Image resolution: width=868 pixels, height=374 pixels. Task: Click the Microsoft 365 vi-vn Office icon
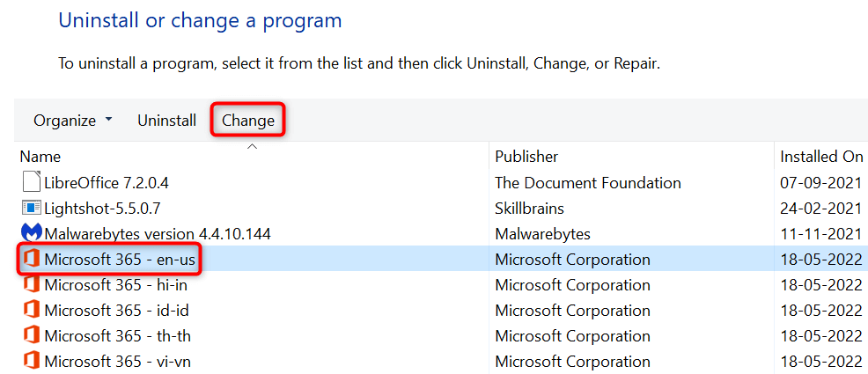pos(31,361)
